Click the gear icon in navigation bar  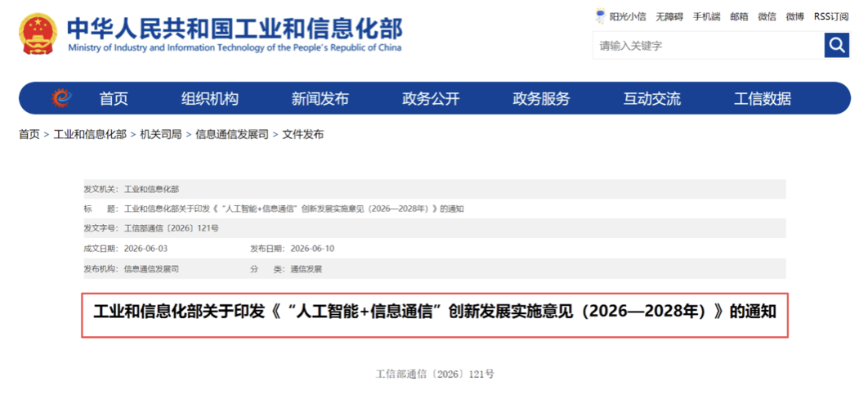point(60,99)
